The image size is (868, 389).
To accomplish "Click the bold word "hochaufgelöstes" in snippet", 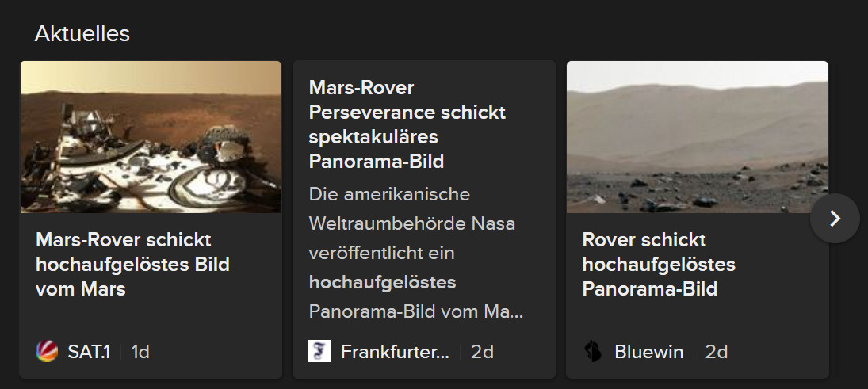I will 382,282.
